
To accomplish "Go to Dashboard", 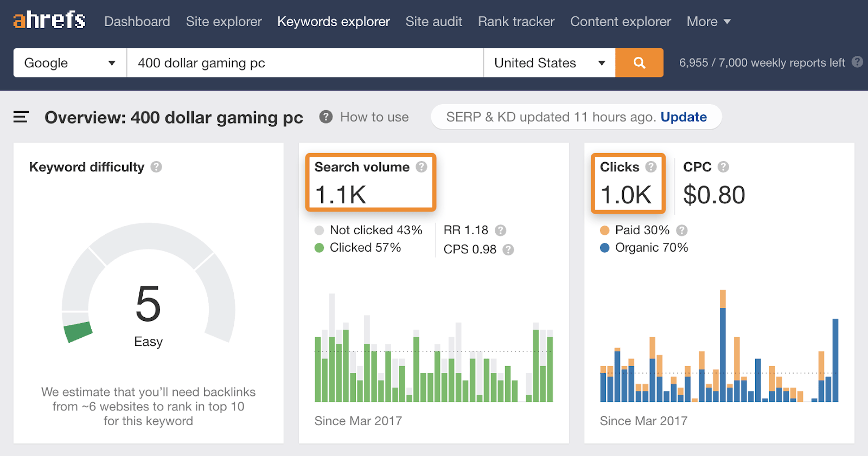I will [x=137, y=22].
